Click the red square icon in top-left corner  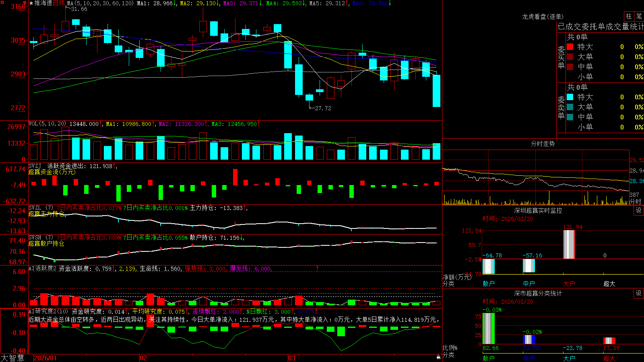pos(2,2)
